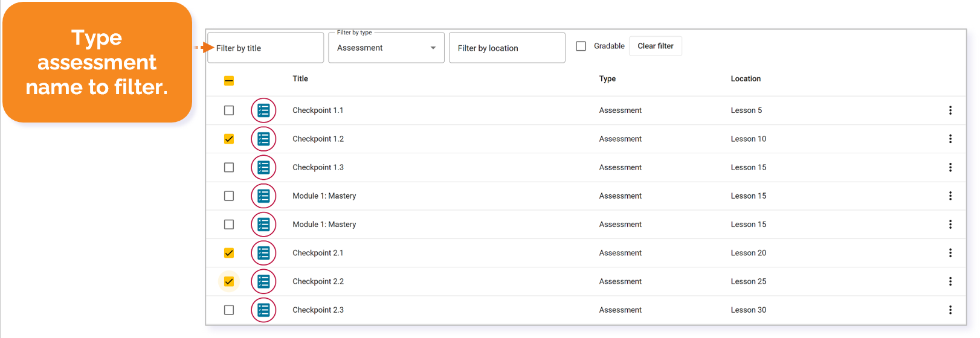Open the Checkpoint 2.2 assessment title
Screen dimensions: 980x338
pyautogui.click(x=318, y=281)
